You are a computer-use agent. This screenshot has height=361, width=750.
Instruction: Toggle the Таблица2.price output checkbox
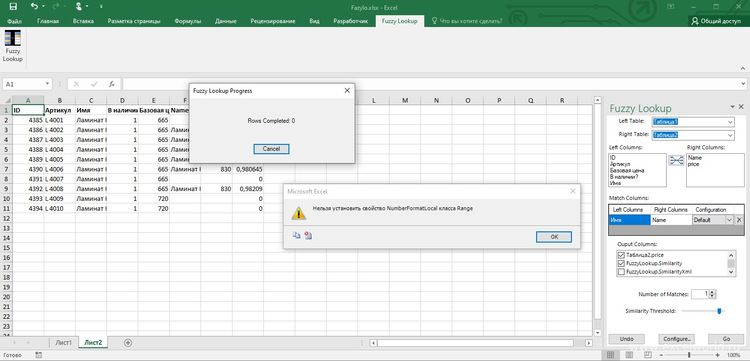coord(621,254)
